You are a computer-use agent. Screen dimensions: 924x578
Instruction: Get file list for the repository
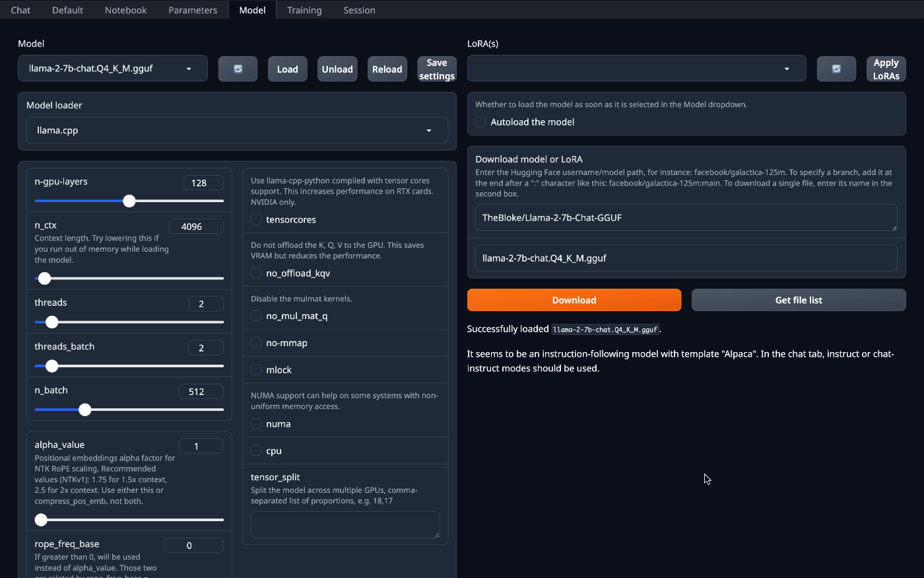(x=799, y=300)
